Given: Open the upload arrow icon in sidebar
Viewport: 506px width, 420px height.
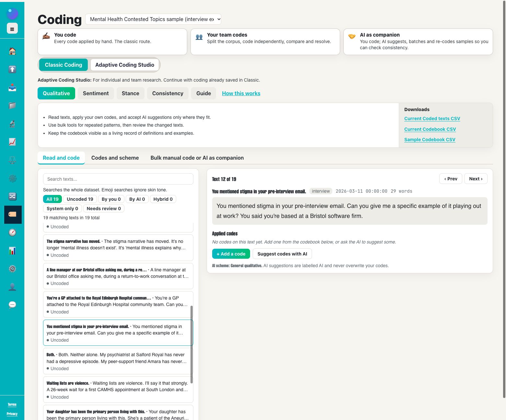Looking at the screenshot, I should pyautogui.click(x=12, y=69).
